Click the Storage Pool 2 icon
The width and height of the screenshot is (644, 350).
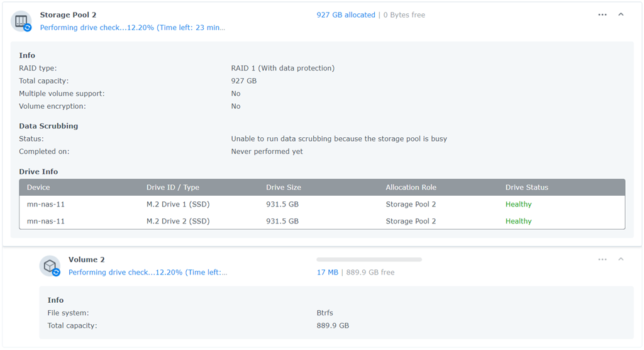21,21
